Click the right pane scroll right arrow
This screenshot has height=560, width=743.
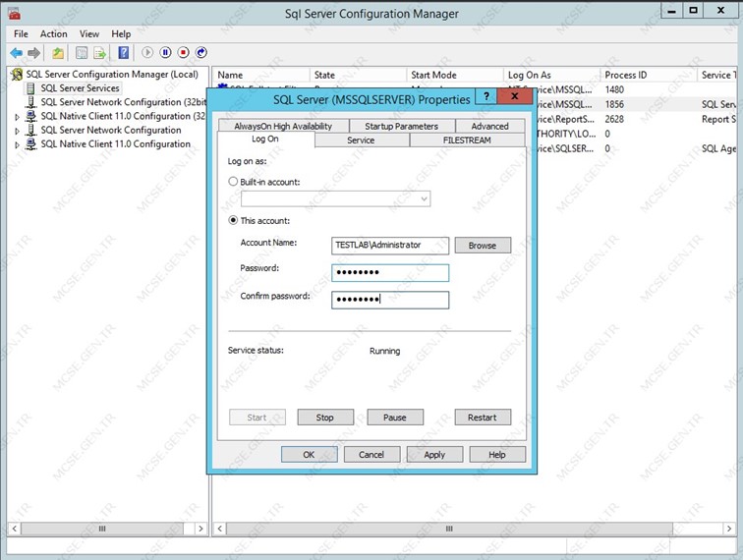pos(729,529)
